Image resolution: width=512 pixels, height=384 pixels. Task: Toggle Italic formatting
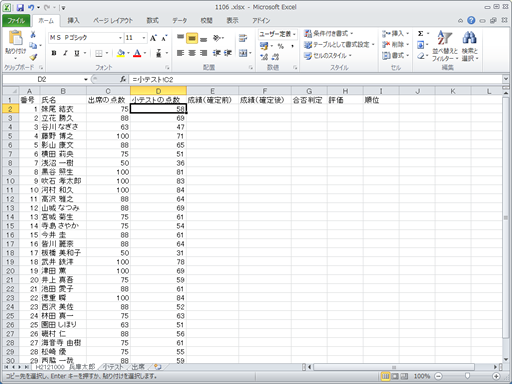click(x=65, y=53)
